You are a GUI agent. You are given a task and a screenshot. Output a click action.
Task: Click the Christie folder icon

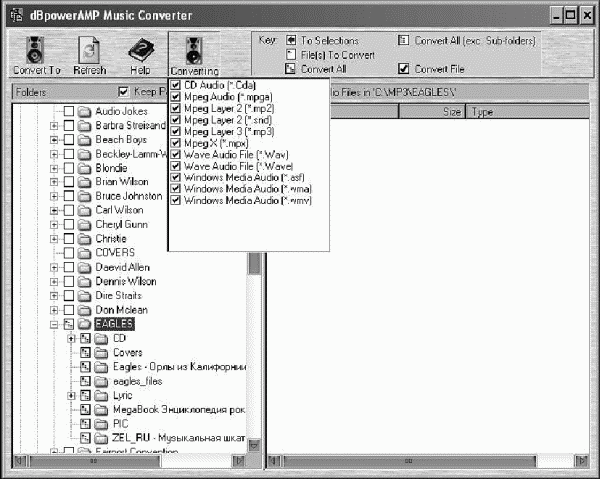pos(84,239)
